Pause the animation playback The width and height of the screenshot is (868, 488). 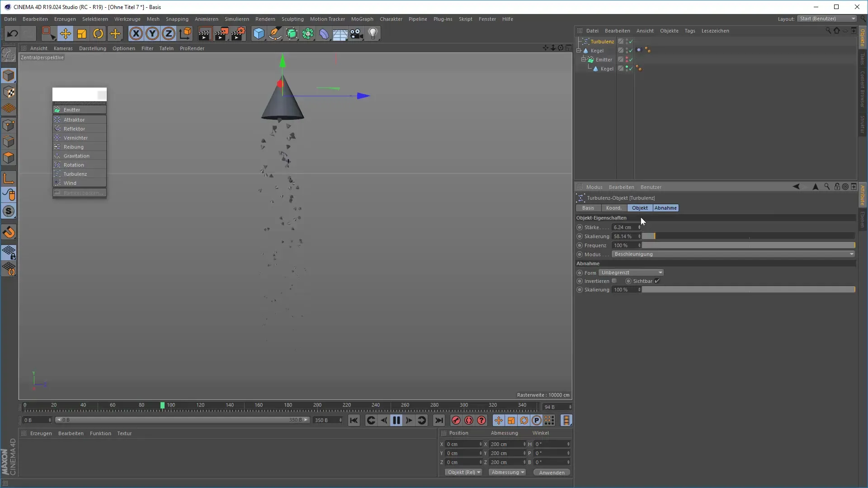(396, 421)
